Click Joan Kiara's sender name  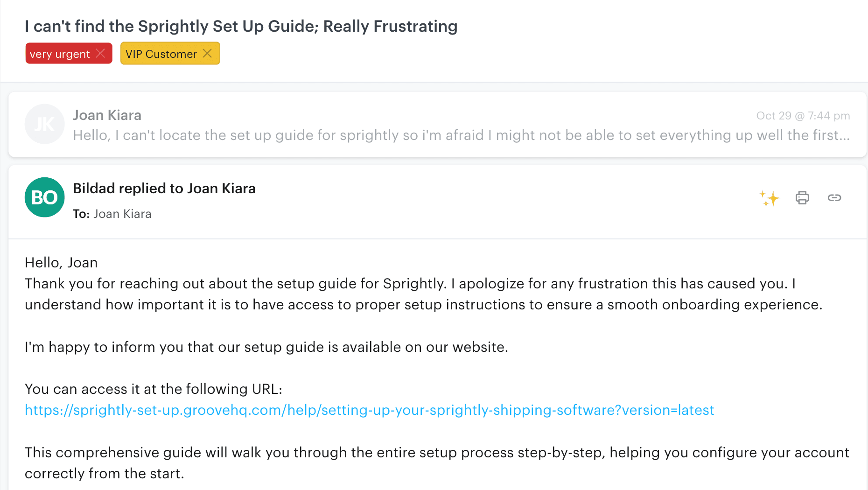107,115
